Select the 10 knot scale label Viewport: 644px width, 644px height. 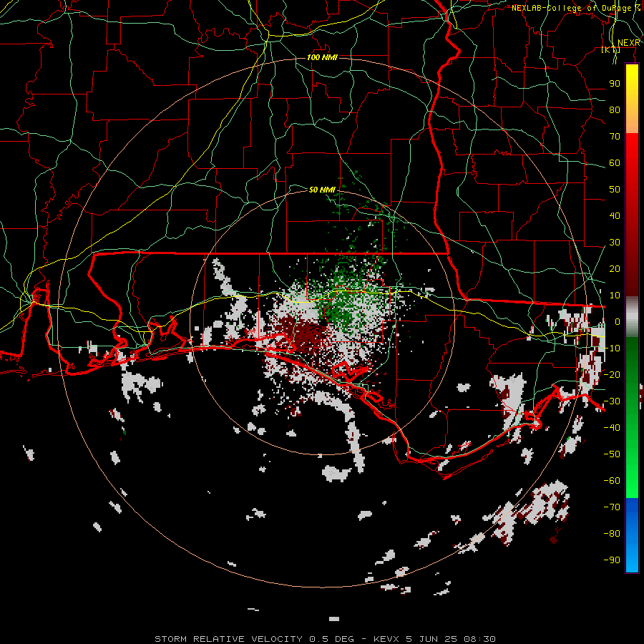click(615, 296)
